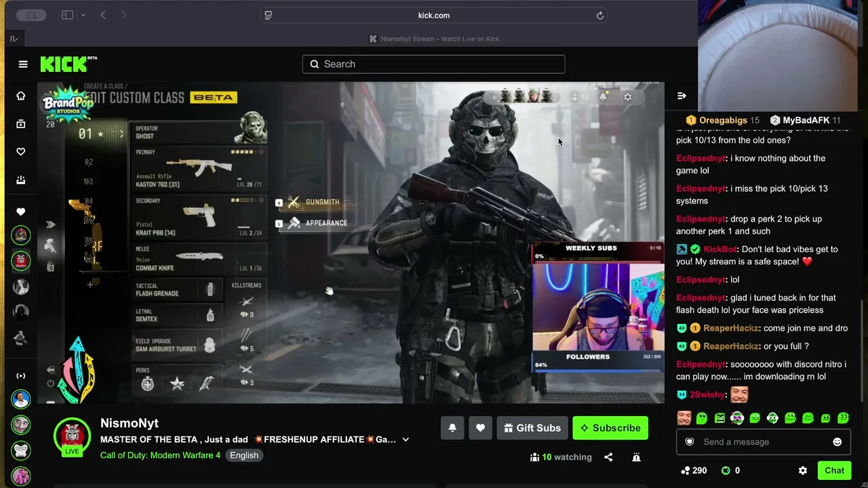Viewport: 868px width, 488px height.
Task: Open the pinned tab in Safari tab bar
Action: (x=14, y=39)
